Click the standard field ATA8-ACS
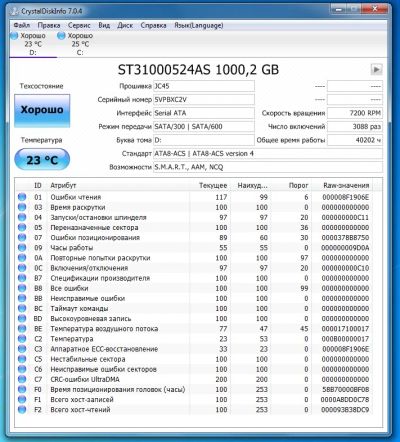Image resolution: width=400 pixels, height=442 pixels. (x=268, y=153)
